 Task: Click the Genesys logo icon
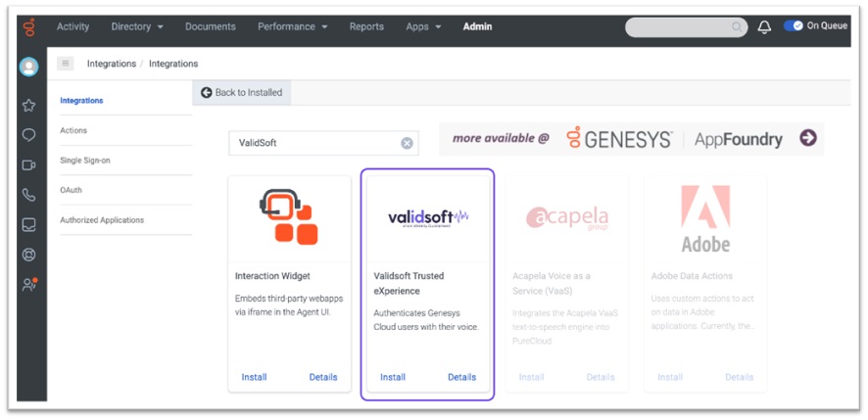29,26
